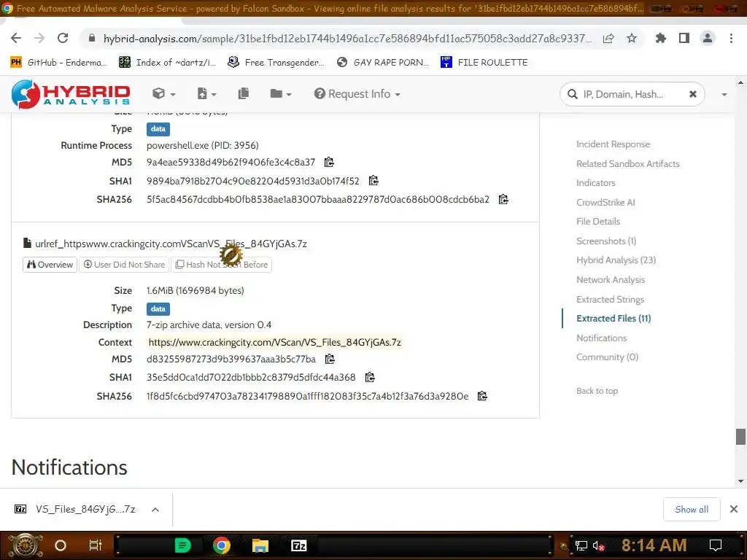Open 7-Zip from the taskbar
Screen dimensions: 747x560
pyautogui.click(x=298, y=545)
